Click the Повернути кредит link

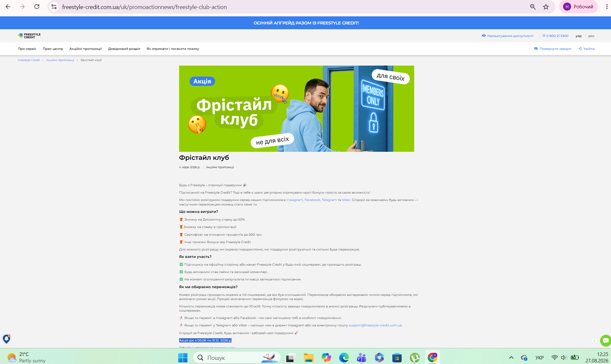(x=555, y=49)
